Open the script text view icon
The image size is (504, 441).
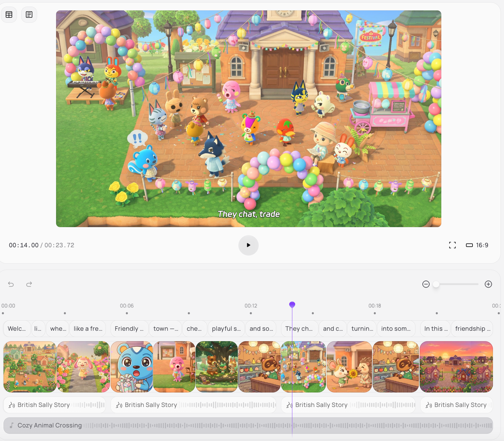tap(29, 15)
